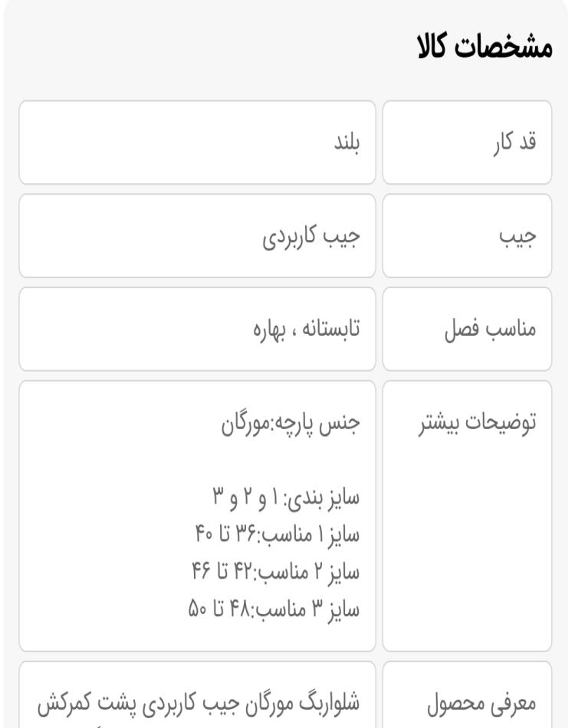This screenshot has width=575, height=728.
Task: Click the جیب کاربردی value cell
Action: (197, 236)
